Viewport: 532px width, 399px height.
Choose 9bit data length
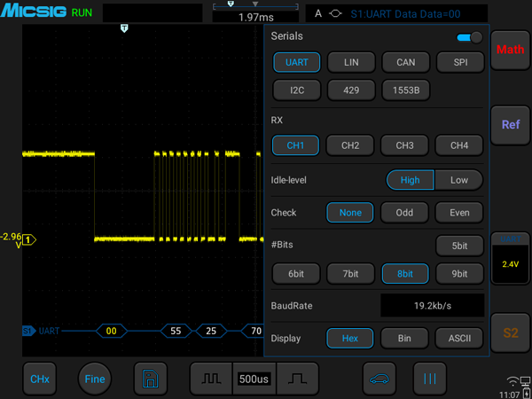point(459,273)
